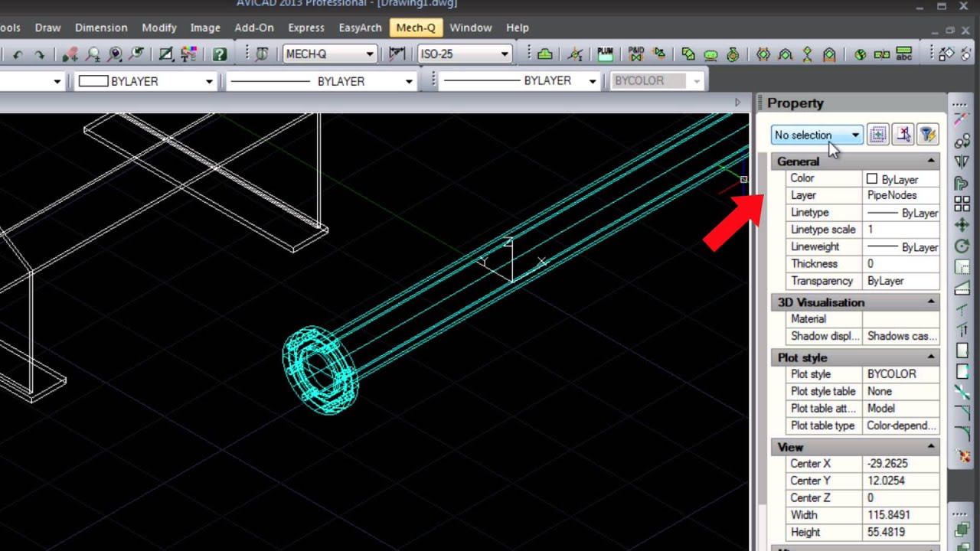Image resolution: width=980 pixels, height=551 pixels.
Task: Open the P&ID module icon
Action: pos(635,54)
